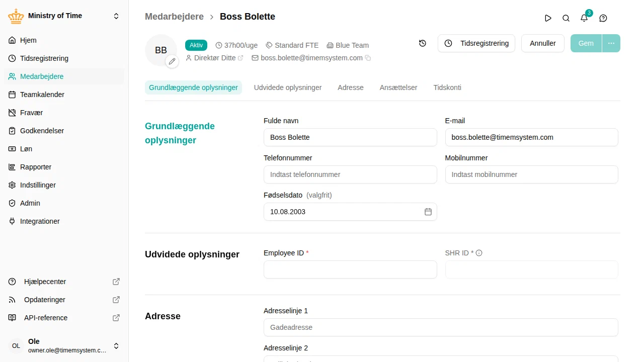644x362 pixels.
Task: Open manager link Direktør Ditte
Action: (214, 58)
